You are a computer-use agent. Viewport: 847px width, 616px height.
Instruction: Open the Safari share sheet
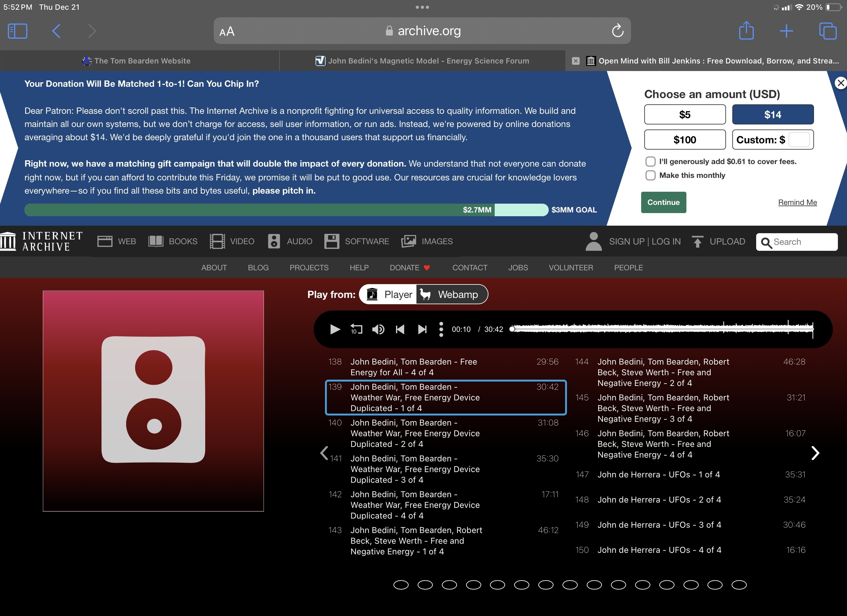click(746, 30)
